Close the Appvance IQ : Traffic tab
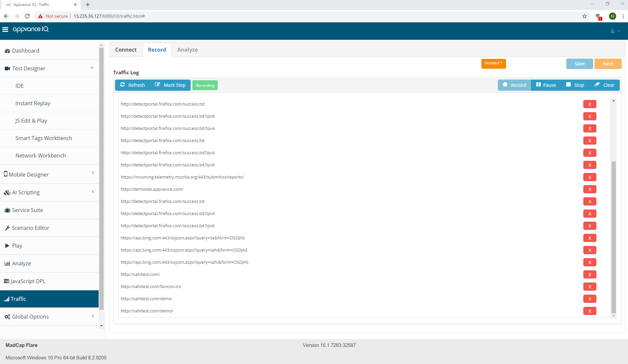 (75, 5)
